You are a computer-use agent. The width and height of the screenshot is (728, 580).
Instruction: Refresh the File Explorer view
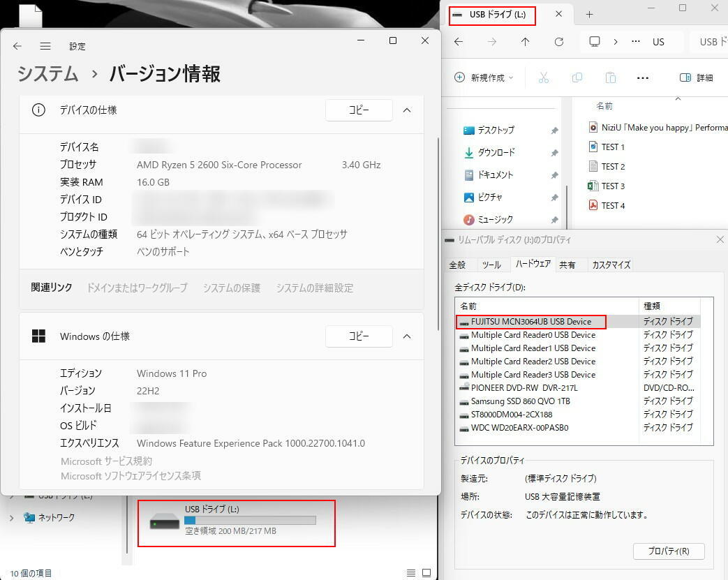[559, 42]
